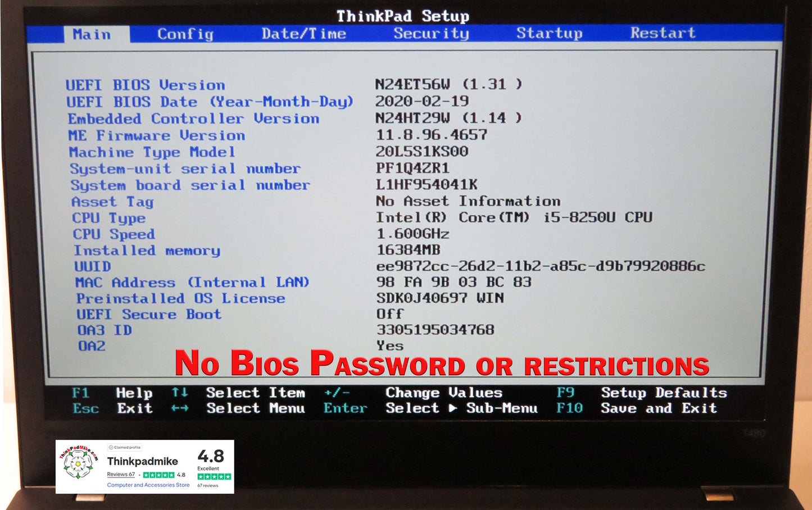
Task: Open the Security tab
Action: click(x=431, y=34)
